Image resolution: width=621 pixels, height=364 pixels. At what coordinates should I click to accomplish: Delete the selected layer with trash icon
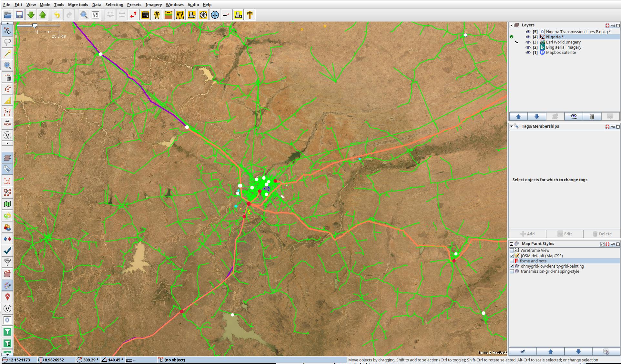pyautogui.click(x=592, y=116)
